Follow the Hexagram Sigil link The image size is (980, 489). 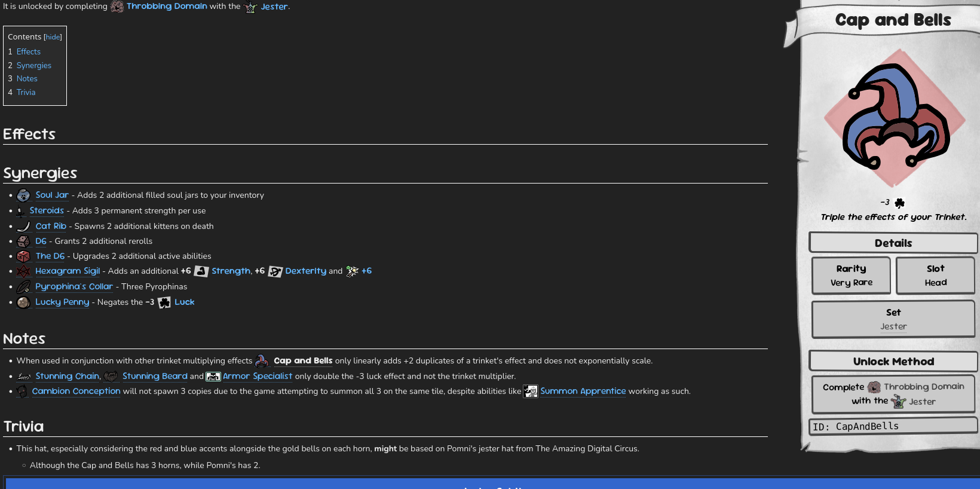coord(68,271)
